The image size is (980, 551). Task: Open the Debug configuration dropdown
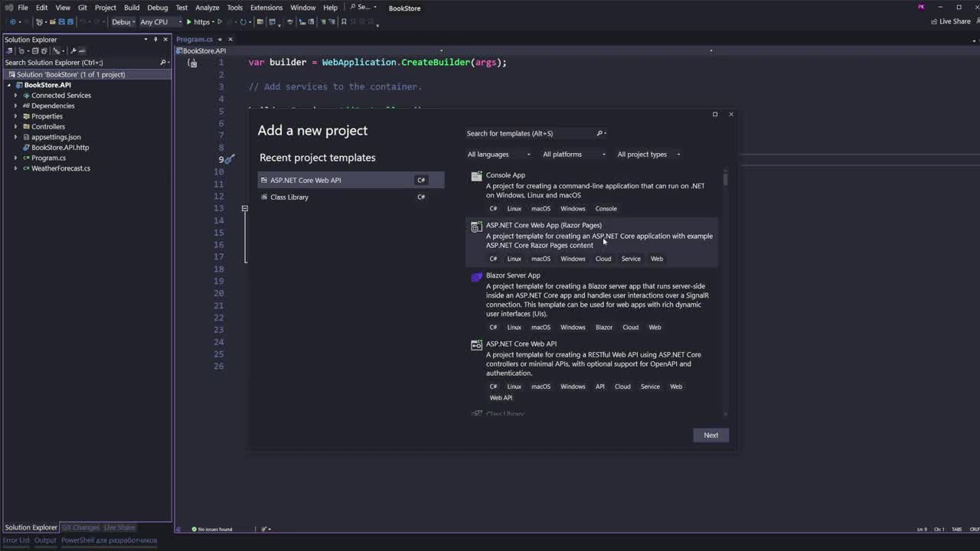pos(122,21)
